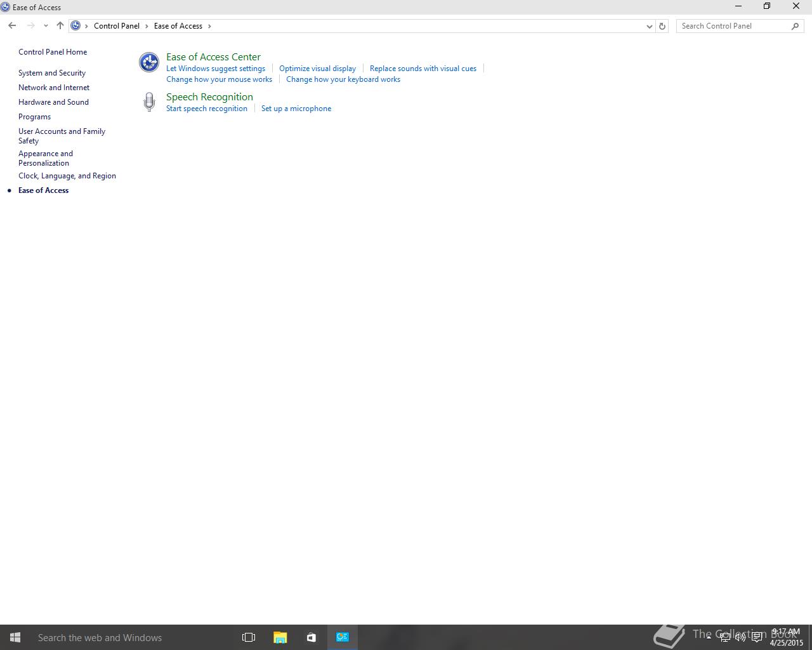The image size is (812, 650).
Task: Select Ease of Access in sidebar
Action: (43, 190)
